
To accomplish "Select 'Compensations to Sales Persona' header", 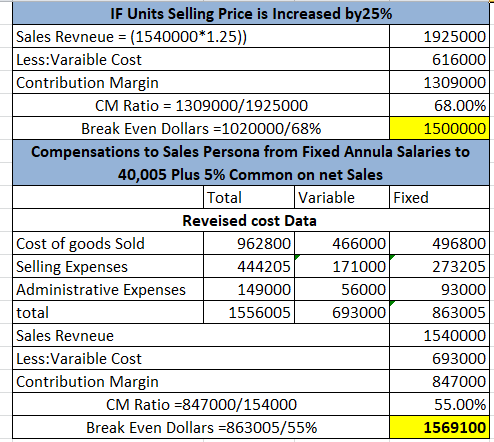I will tap(251, 163).
